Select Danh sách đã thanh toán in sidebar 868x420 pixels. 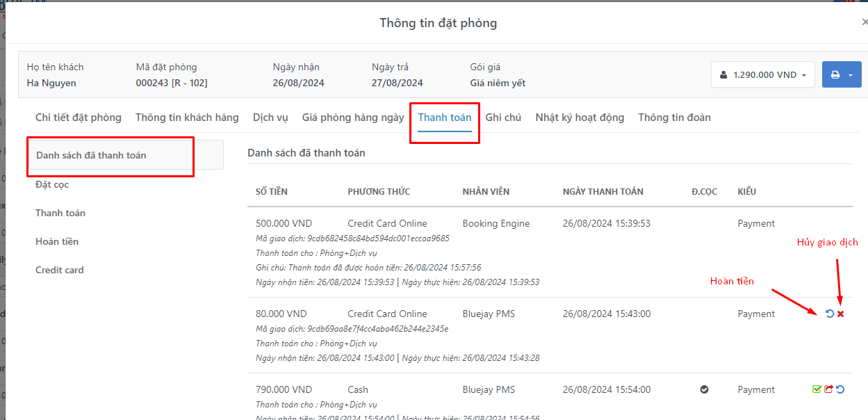pos(126,155)
